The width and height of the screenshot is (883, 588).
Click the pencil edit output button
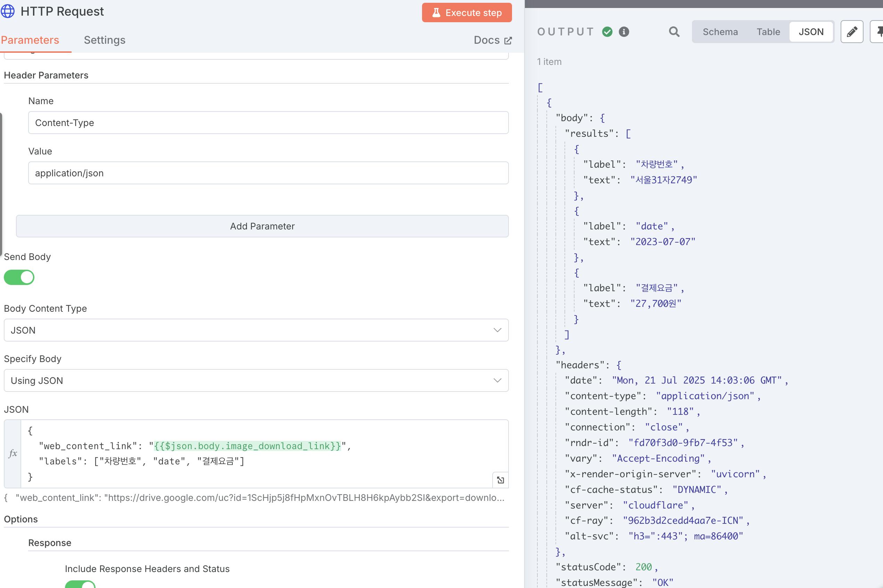coord(852,32)
